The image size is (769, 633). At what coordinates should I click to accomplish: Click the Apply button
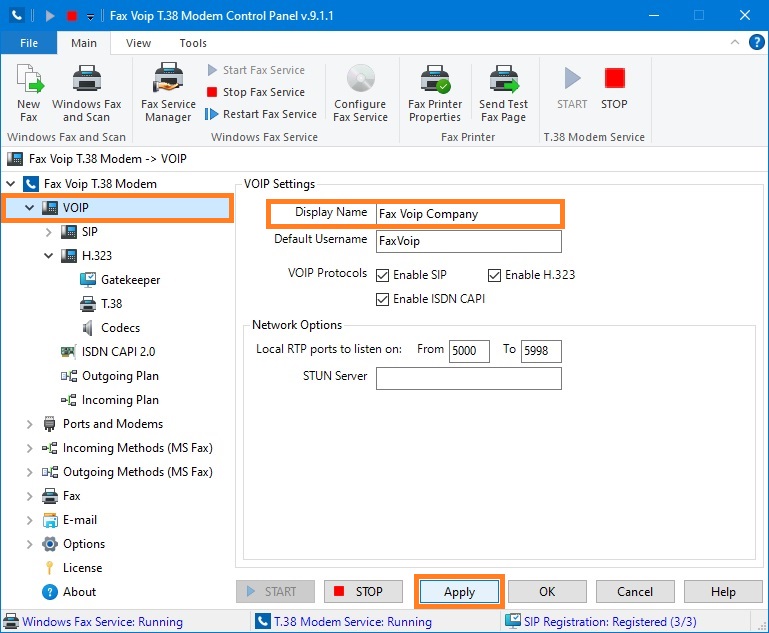(460, 592)
